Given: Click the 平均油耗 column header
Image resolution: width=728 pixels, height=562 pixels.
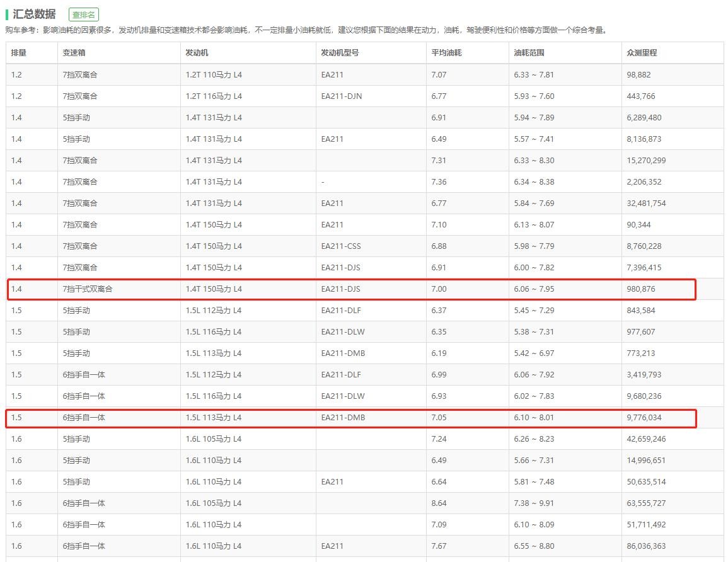Looking at the screenshot, I should coord(446,53).
